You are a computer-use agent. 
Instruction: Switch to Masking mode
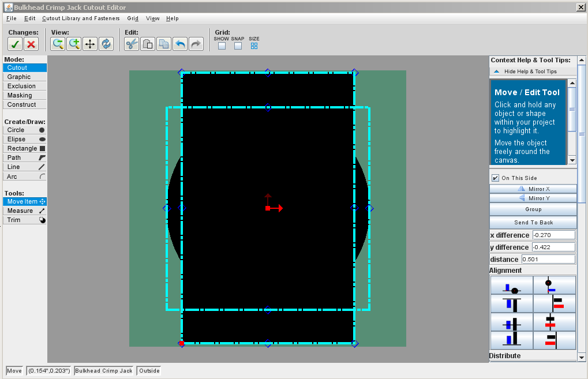(x=20, y=95)
